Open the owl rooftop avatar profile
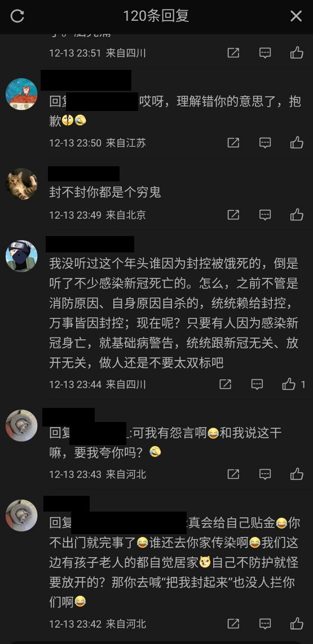This screenshot has width=313, height=644. pyautogui.click(x=21, y=94)
